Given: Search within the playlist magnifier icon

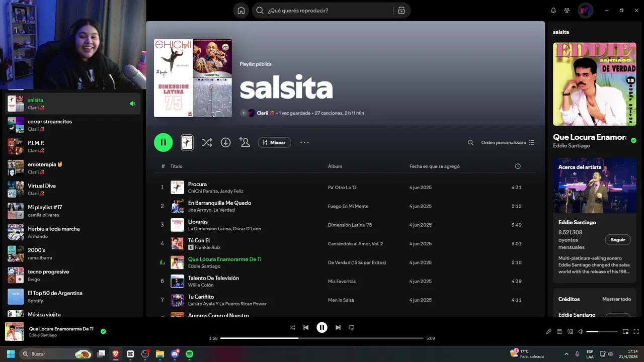Looking at the screenshot, I should pyautogui.click(x=470, y=142).
